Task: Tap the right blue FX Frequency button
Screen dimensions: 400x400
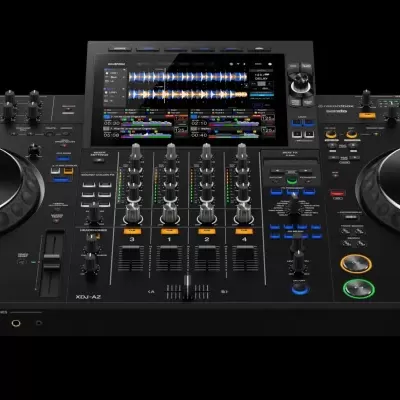Action: tap(309, 192)
